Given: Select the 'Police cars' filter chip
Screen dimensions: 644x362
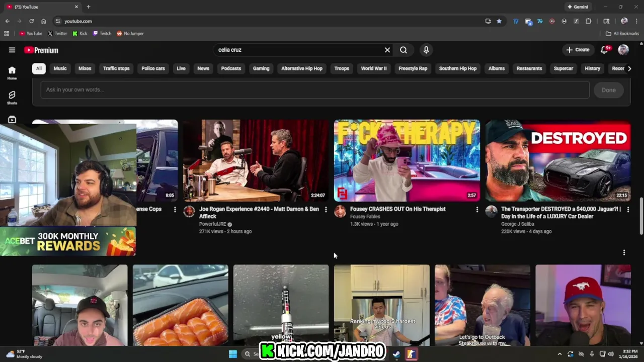Looking at the screenshot, I should (153, 68).
